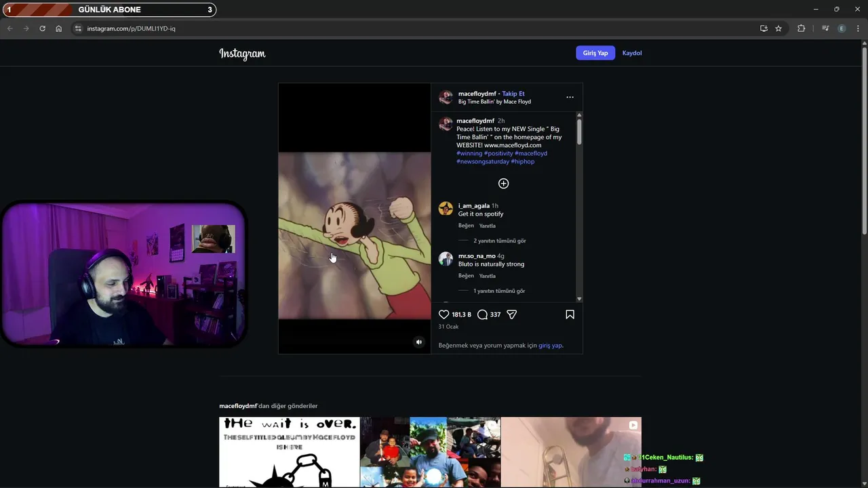This screenshot has height=488, width=868.
Task: Open comments with the speech bubble icon
Action: (x=482, y=314)
